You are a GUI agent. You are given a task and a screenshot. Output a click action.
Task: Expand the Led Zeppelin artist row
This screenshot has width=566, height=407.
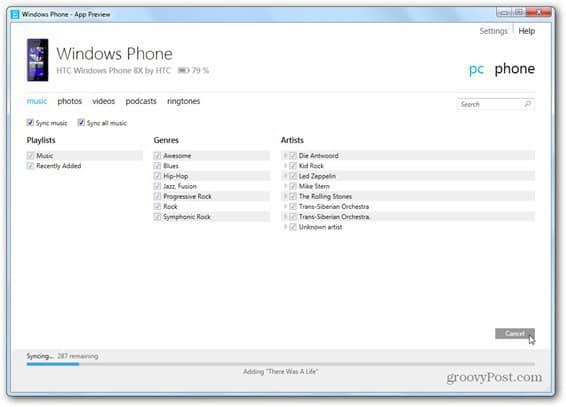(x=285, y=176)
